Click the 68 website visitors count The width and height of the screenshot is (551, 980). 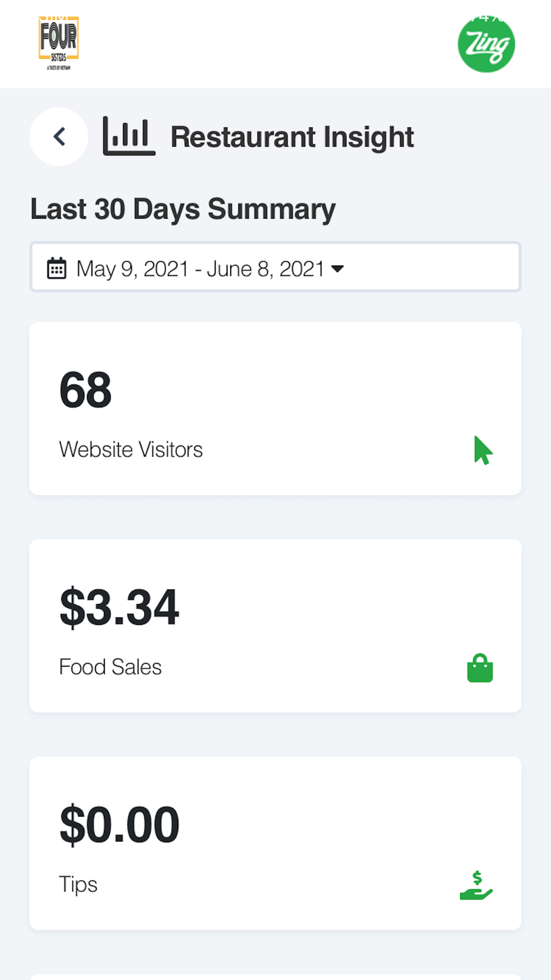coord(85,390)
